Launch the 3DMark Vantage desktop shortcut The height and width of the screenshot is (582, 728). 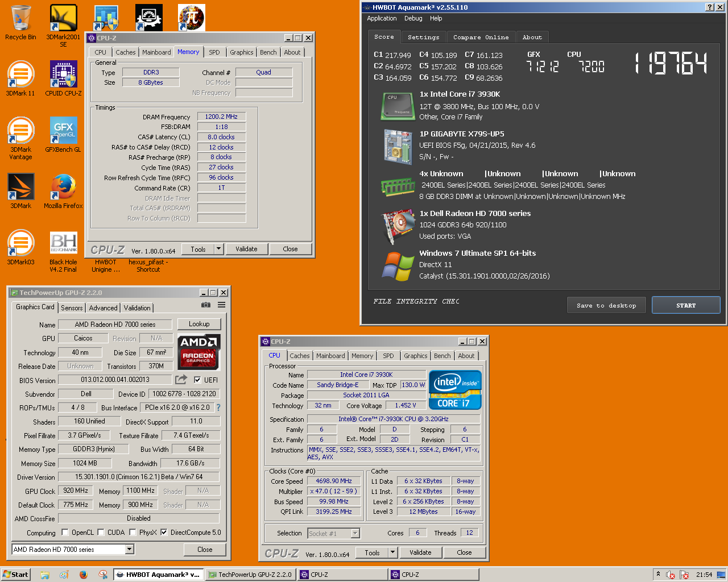pyautogui.click(x=20, y=138)
